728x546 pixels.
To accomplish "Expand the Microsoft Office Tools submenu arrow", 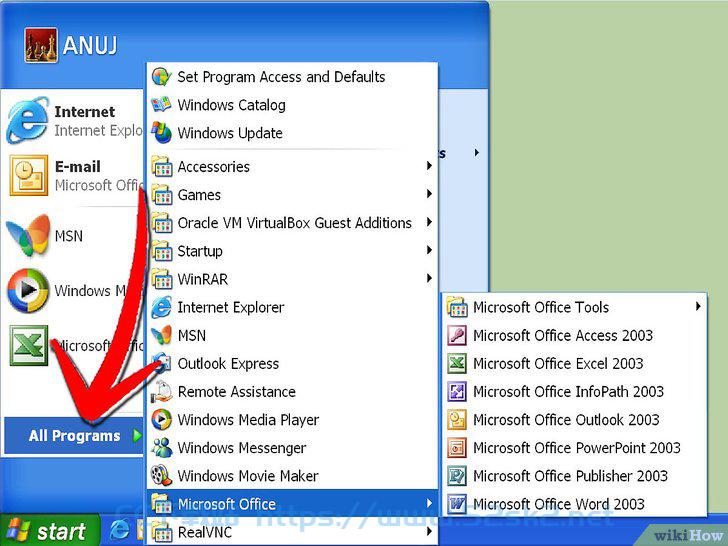I will pyautogui.click(x=698, y=306).
